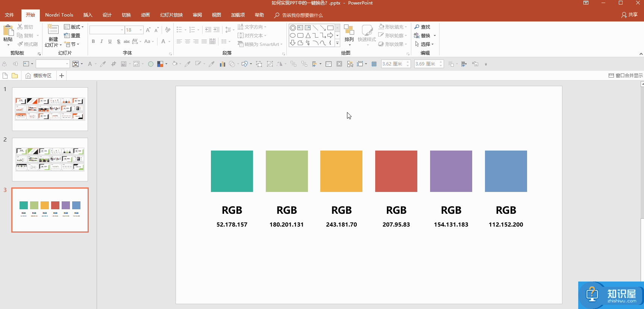Toggle align text right
This screenshot has width=644, height=309.
196,41
